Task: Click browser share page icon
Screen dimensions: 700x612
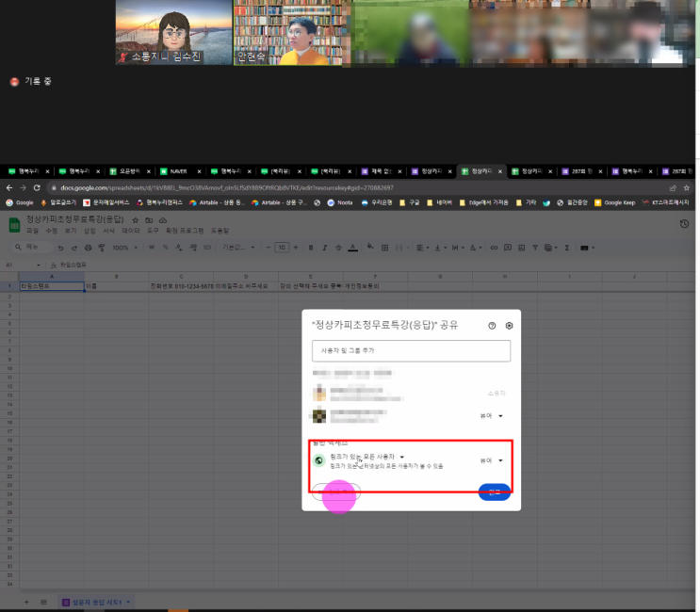Action: (x=673, y=187)
